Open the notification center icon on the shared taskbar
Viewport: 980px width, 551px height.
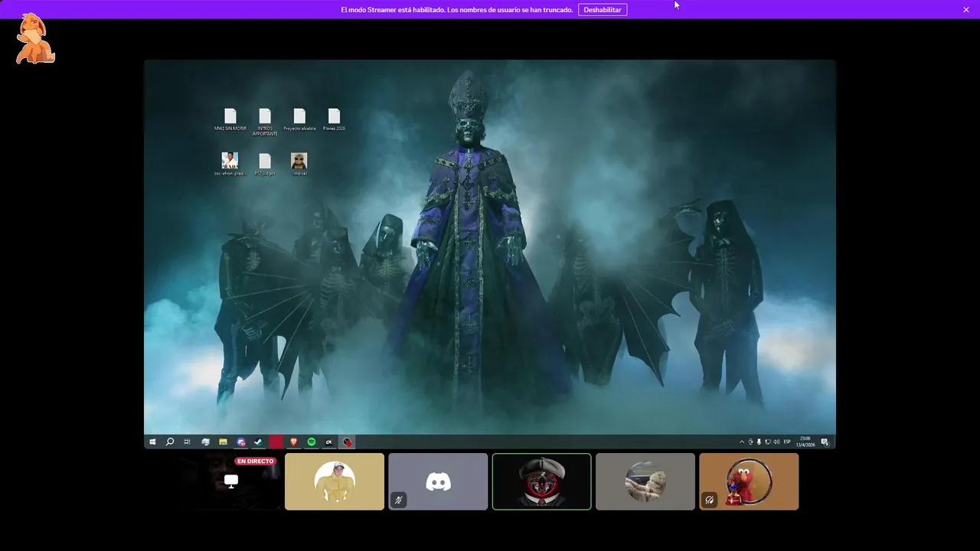pyautogui.click(x=825, y=442)
